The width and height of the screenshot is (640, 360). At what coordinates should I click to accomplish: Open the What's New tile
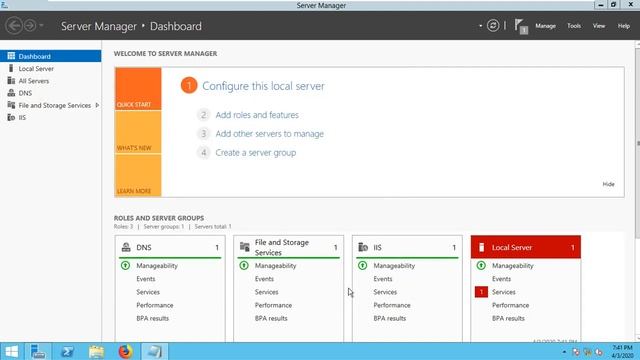(138, 132)
